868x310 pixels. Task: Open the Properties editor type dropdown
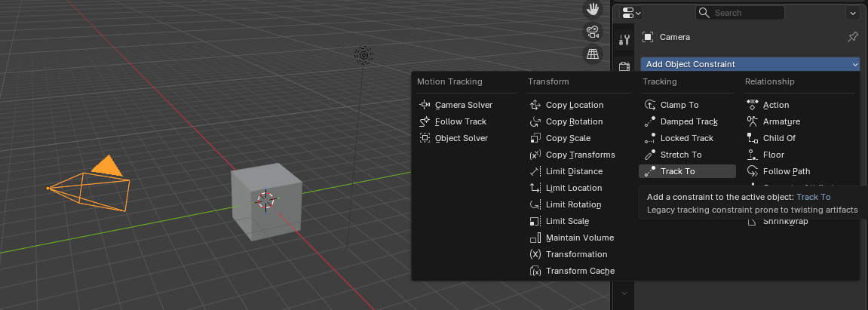[630, 13]
